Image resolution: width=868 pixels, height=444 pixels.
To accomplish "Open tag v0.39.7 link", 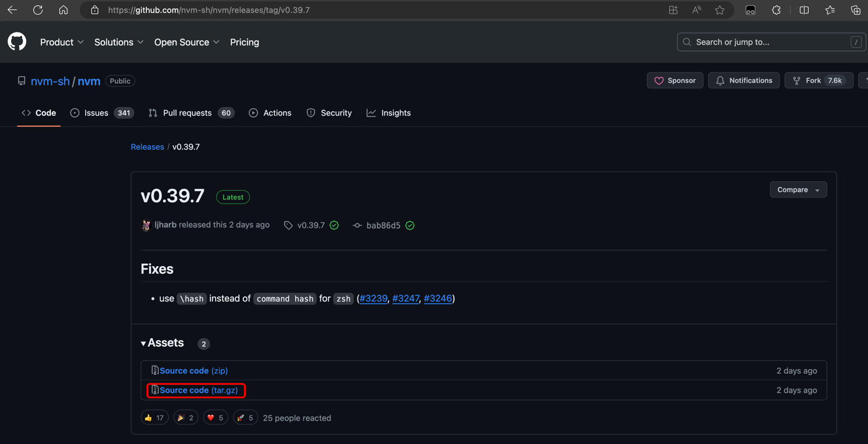I will click(x=311, y=225).
